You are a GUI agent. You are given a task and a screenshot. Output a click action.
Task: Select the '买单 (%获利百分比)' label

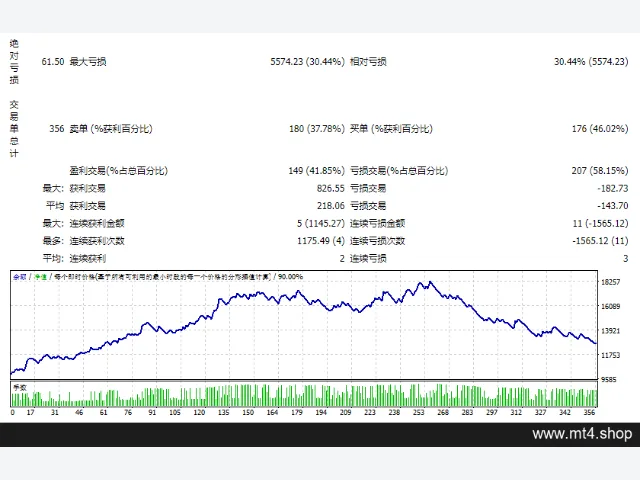click(x=391, y=129)
